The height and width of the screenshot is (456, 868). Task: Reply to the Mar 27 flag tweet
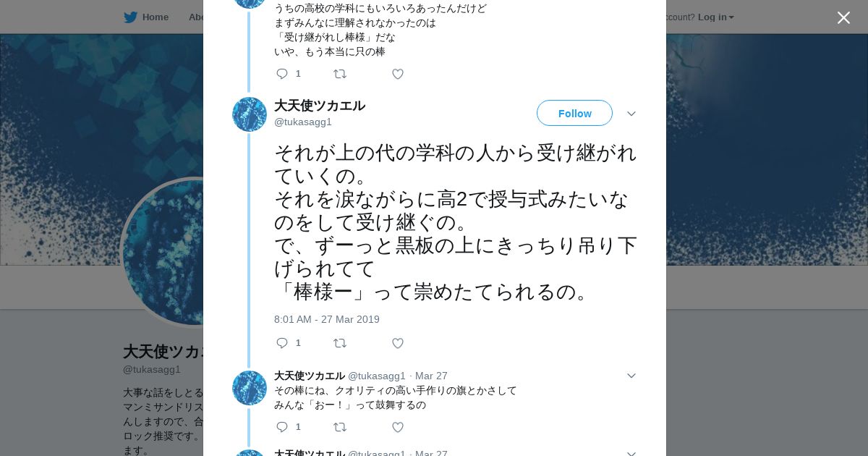click(282, 427)
